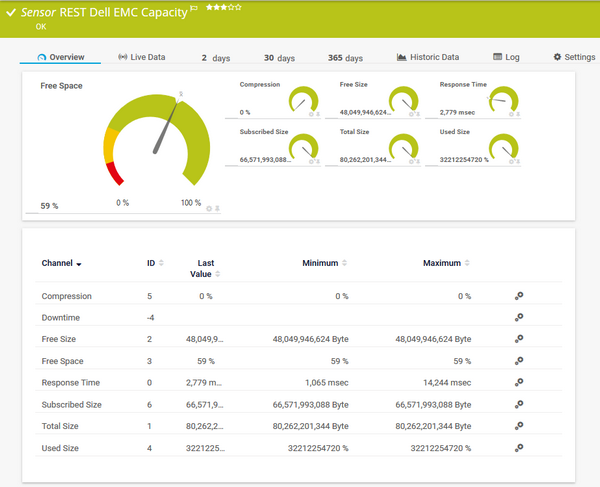
Task: Click the large Free Space gauge
Action: 158,140
